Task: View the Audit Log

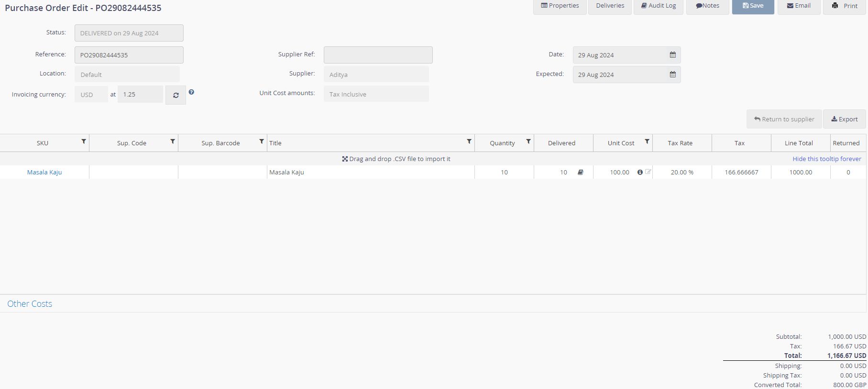Action: [x=659, y=6]
